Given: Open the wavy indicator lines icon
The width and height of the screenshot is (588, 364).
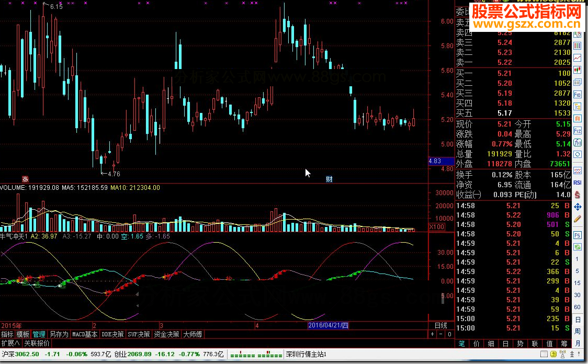Looking at the screenshot, I should pyautogui.click(x=578, y=170).
